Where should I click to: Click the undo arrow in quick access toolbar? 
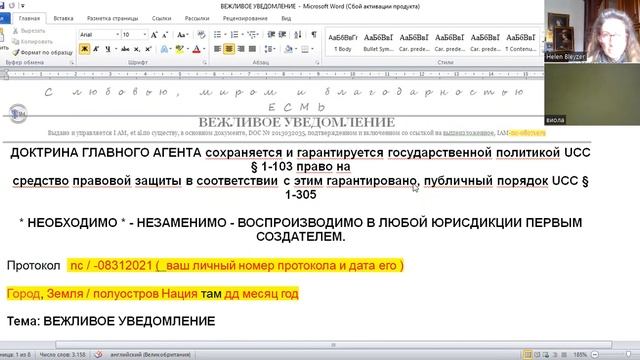11,6
